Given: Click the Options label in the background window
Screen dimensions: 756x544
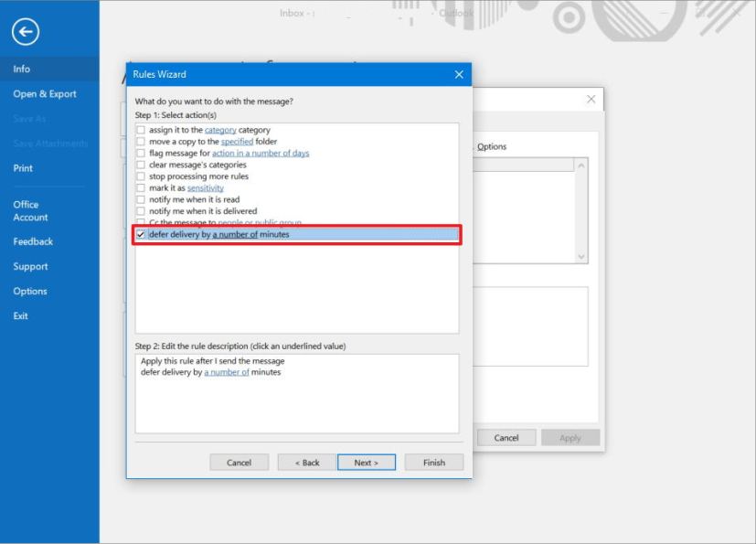Looking at the screenshot, I should pyautogui.click(x=492, y=146).
